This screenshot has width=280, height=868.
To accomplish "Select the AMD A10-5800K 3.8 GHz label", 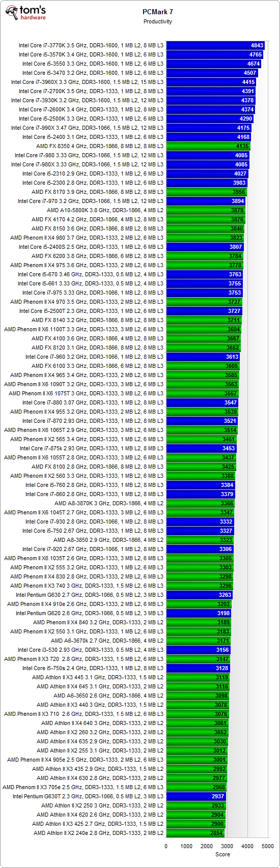I will (x=105, y=210).
